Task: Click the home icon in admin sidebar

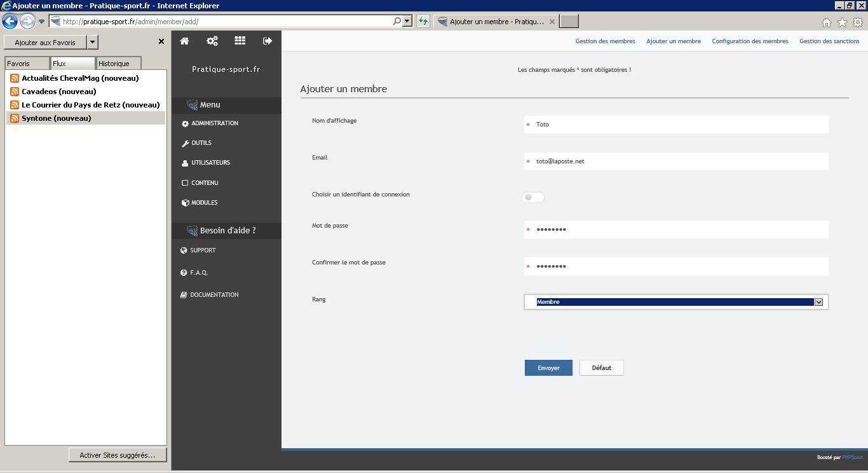Action: (184, 41)
